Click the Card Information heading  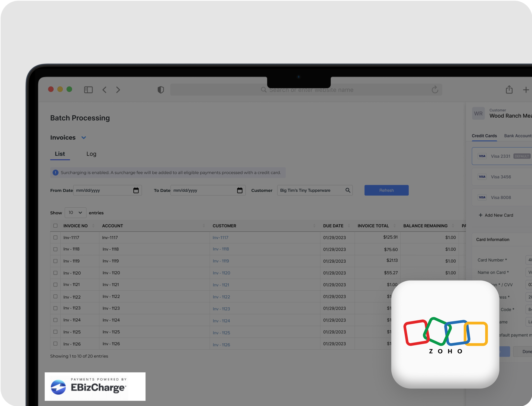pos(493,240)
